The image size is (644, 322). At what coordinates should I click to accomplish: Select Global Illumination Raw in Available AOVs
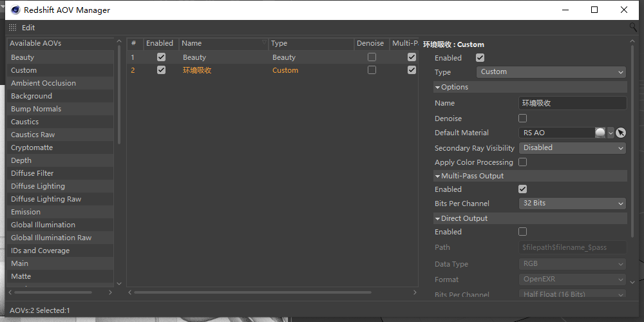pyautogui.click(x=61, y=238)
